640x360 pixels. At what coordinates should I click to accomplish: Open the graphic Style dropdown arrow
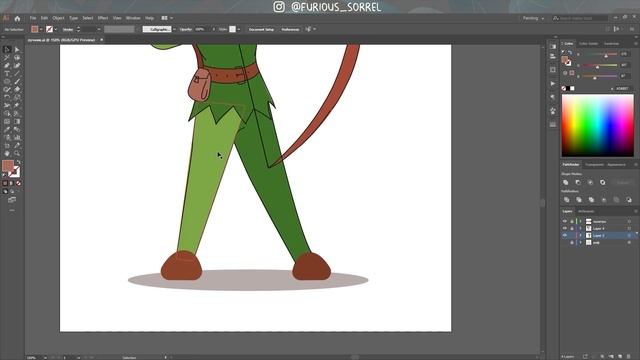pyautogui.click(x=239, y=29)
